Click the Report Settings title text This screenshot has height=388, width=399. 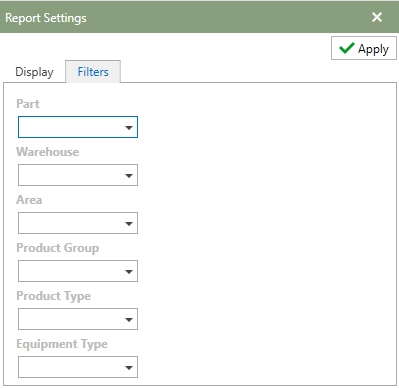click(x=46, y=18)
